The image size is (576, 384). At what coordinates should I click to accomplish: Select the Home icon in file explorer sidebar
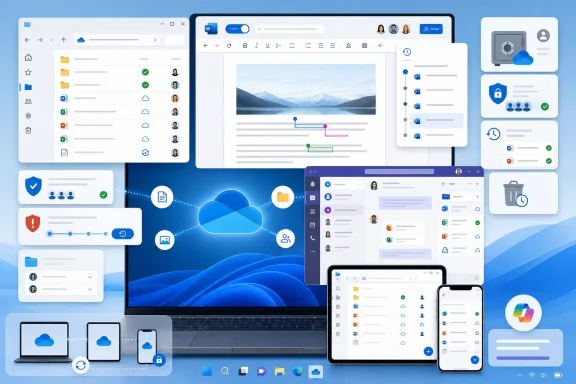pos(28,58)
